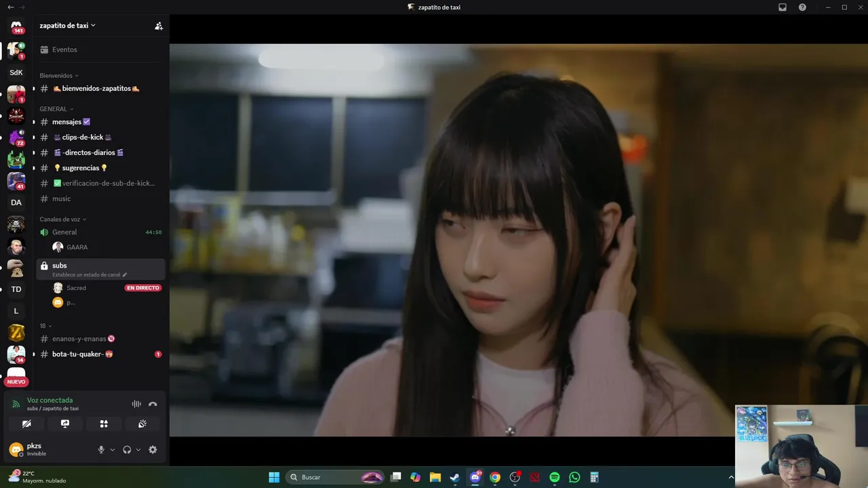Viewport: 868px width, 488px height.
Task: Open the soundboard button
Action: coord(142,424)
